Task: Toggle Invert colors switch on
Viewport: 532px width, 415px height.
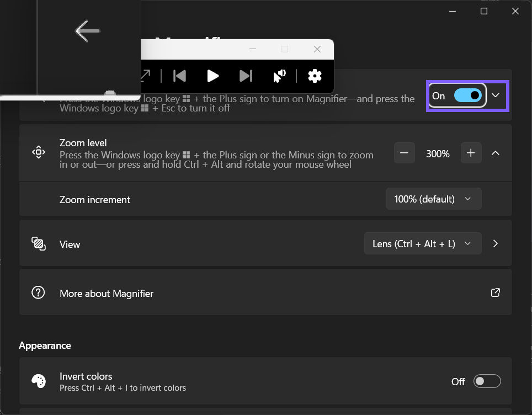Action: point(487,381)
